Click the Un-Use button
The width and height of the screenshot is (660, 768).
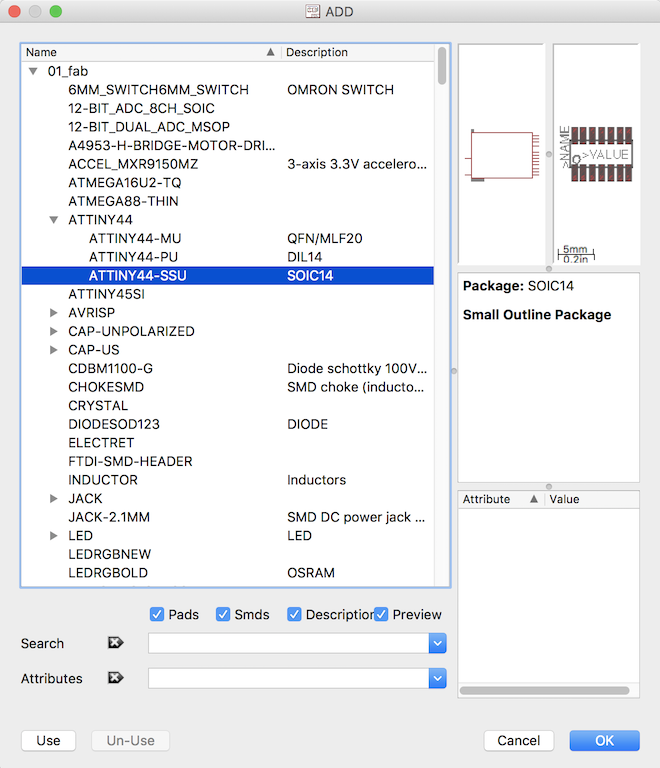coord(131,741)
